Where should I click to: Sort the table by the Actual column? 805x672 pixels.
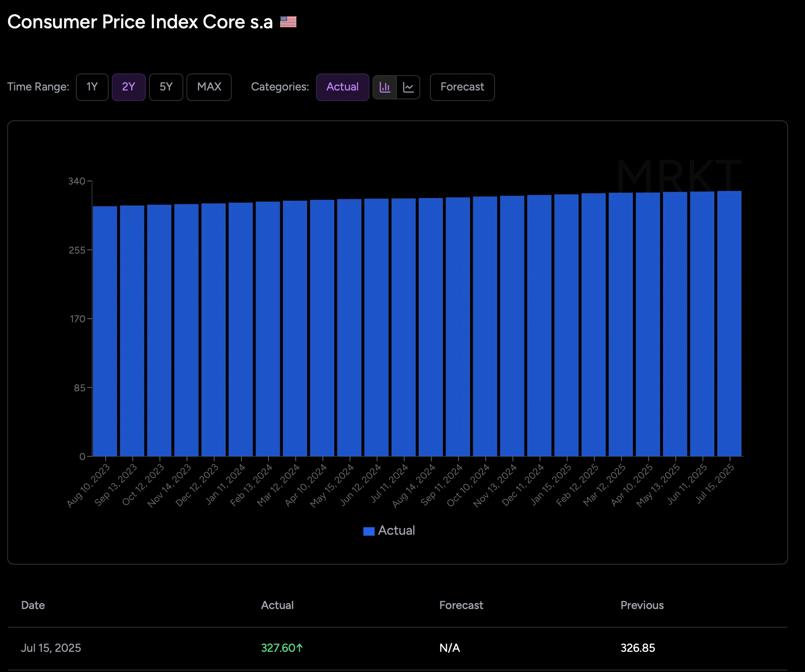pos(277,605)
